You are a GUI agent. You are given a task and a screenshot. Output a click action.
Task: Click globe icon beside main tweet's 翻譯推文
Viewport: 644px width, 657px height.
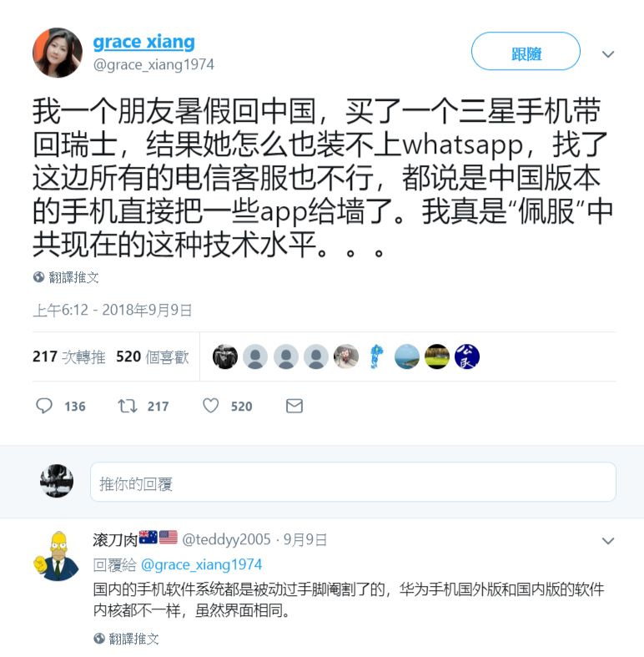(x=38, y=277)
